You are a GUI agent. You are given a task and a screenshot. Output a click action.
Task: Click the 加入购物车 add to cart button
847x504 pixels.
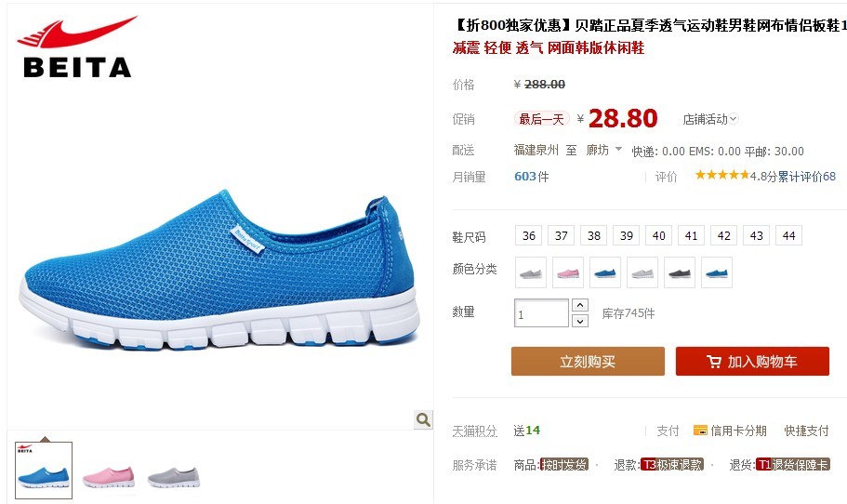pyautogui.click(x=752, y=362)
